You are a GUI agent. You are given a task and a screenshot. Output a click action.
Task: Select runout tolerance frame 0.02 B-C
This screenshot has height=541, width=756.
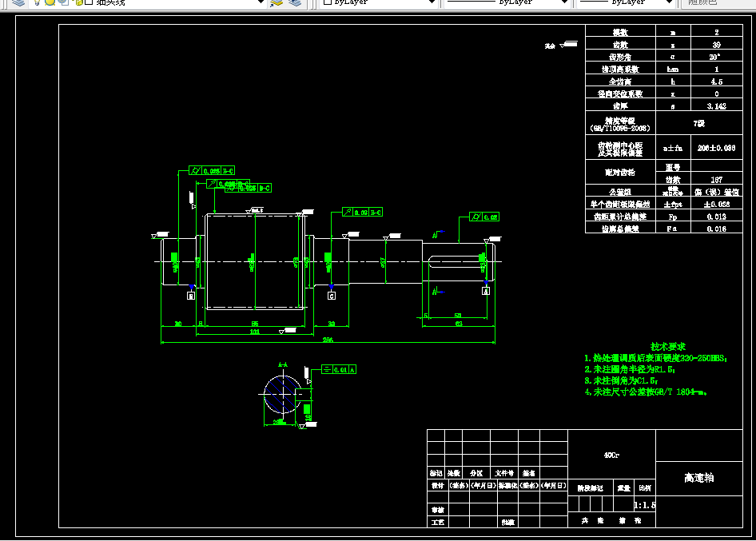(362, 212)
